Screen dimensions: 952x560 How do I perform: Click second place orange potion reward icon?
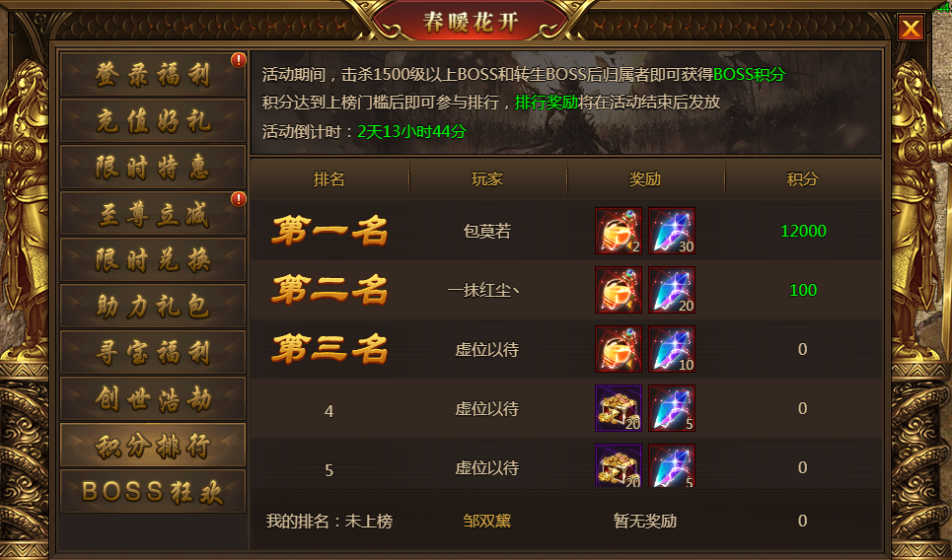click(x=619, y=290)
